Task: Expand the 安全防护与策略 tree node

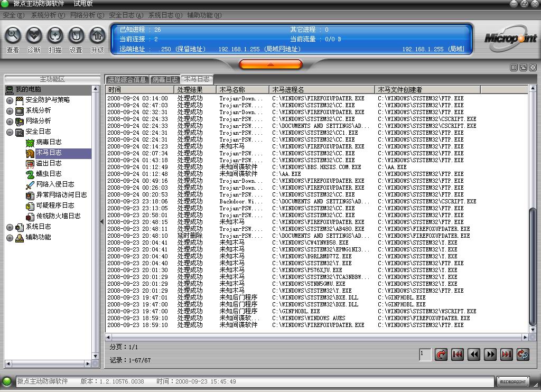Action: tap(10, 100)
